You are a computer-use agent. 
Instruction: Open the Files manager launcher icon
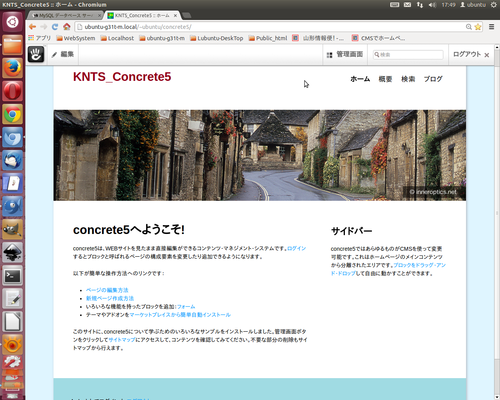13,45
